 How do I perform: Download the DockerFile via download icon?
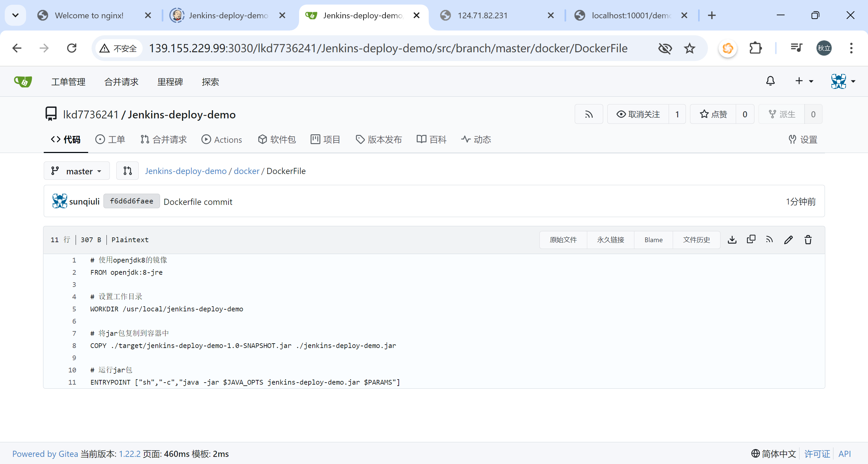[x=732, y=240]
